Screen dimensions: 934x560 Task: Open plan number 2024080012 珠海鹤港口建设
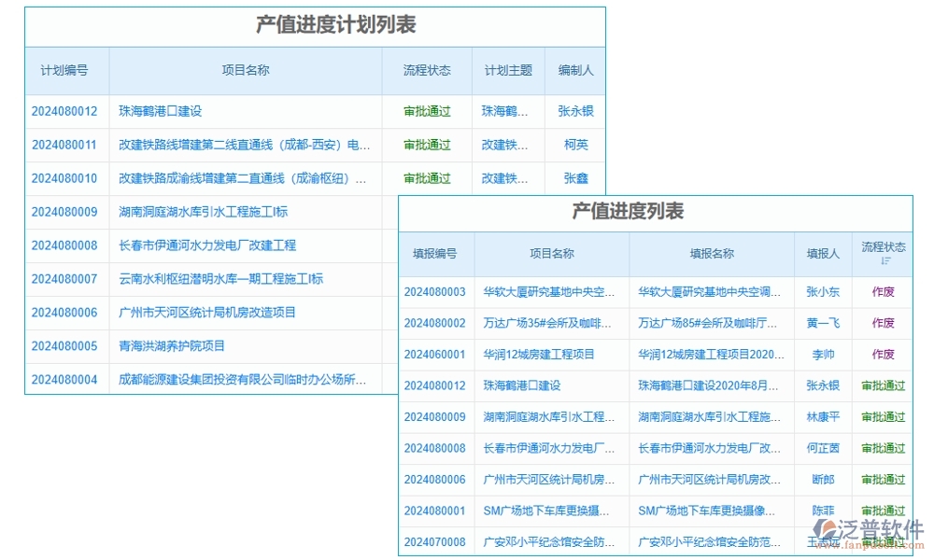coord(65,111)
